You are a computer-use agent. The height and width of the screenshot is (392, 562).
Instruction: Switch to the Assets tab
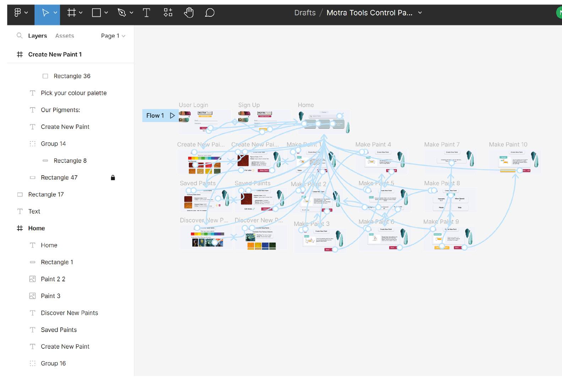65,36
